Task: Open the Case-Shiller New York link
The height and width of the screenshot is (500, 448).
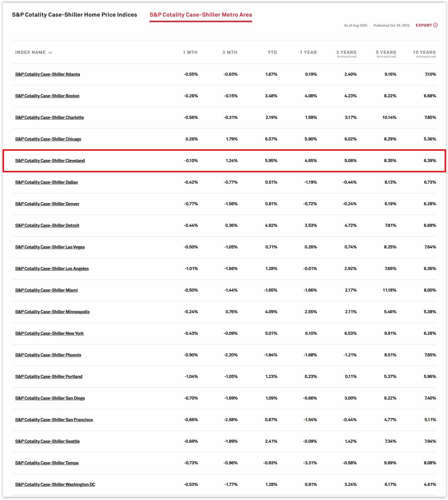Action: coord(49,333)
